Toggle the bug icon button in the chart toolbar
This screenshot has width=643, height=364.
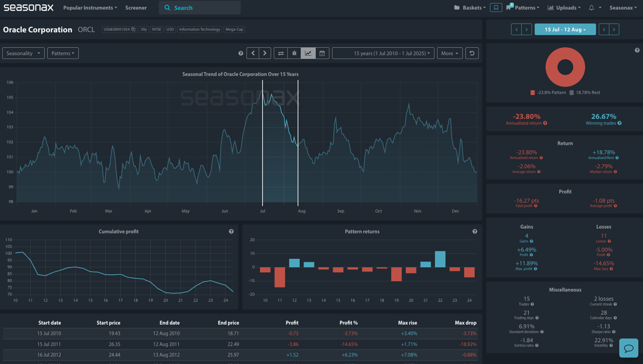coord(294,53)
